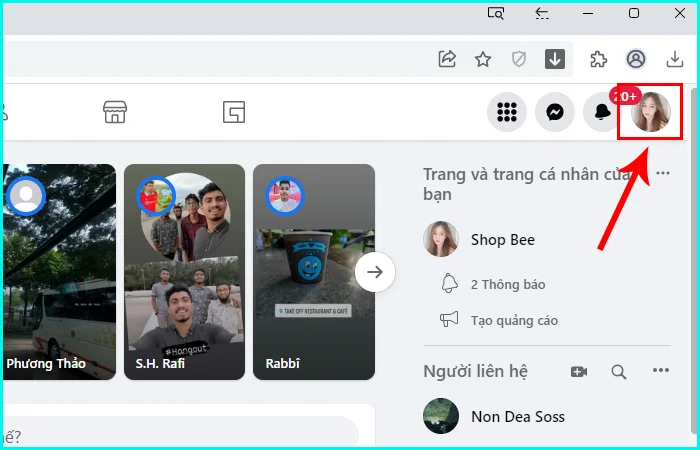Open the account profile picture menu

(x=650, y=112)
